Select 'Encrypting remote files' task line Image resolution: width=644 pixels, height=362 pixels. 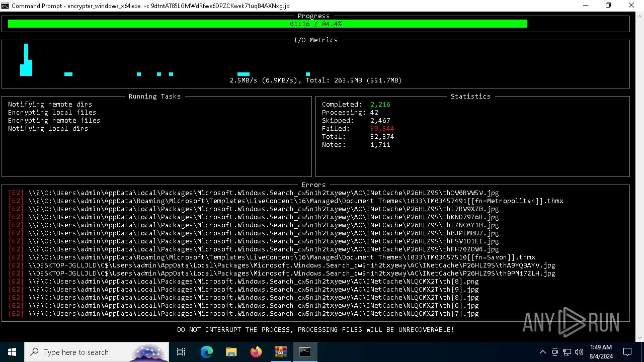click(x=54, y=120)
